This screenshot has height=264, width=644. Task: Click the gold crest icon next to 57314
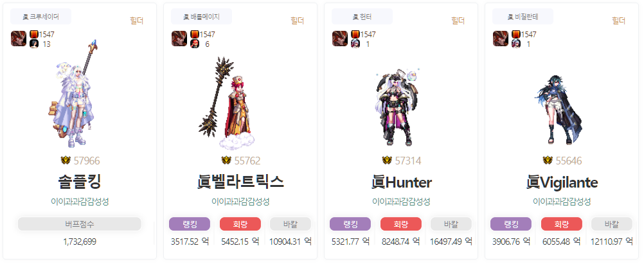387,161
